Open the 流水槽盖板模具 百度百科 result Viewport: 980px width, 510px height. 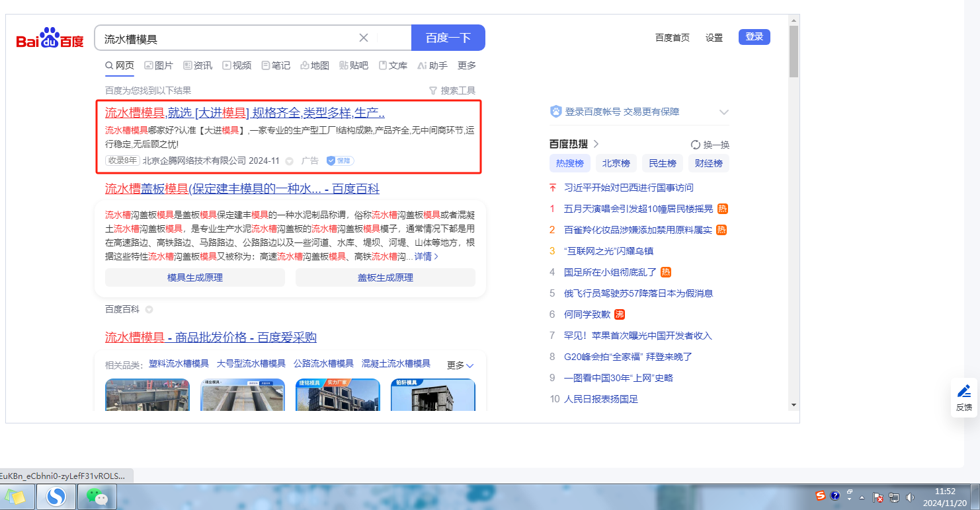[x=242, y=189]
